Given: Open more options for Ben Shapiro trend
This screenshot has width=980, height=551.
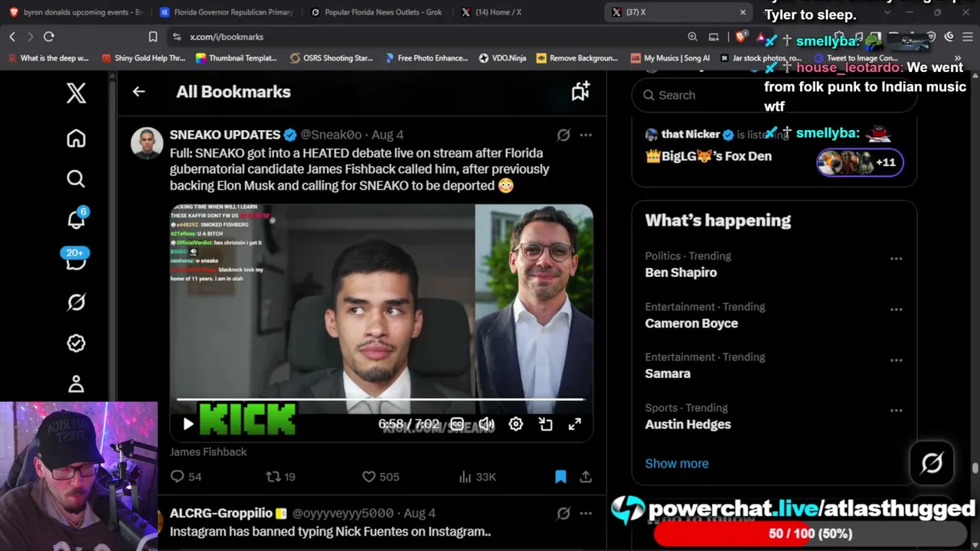Looking at the screenshot, I should [x=896, y=259].
